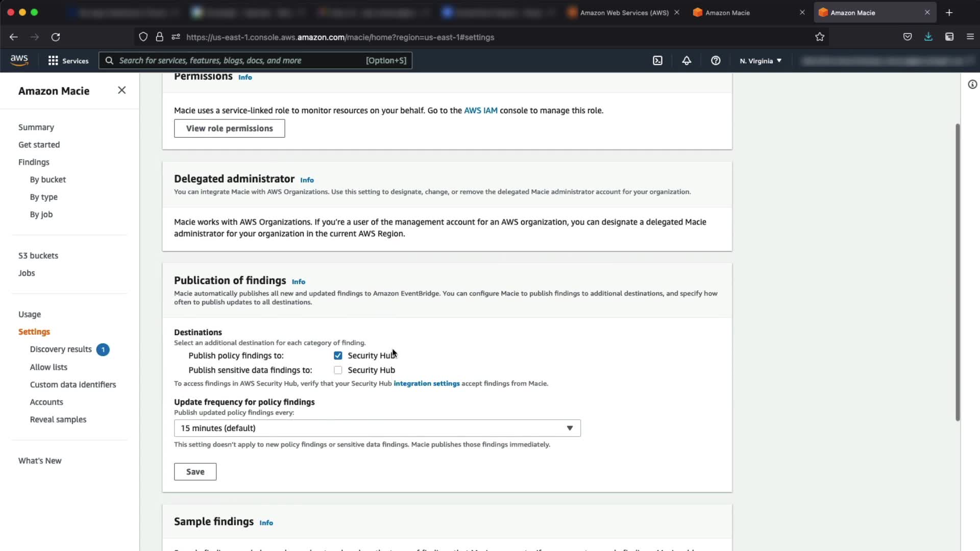Open AWS CloudShell icon in top bar
This screenshot has height=551, width=980.
pyautogui.click(x=657, y=61)
